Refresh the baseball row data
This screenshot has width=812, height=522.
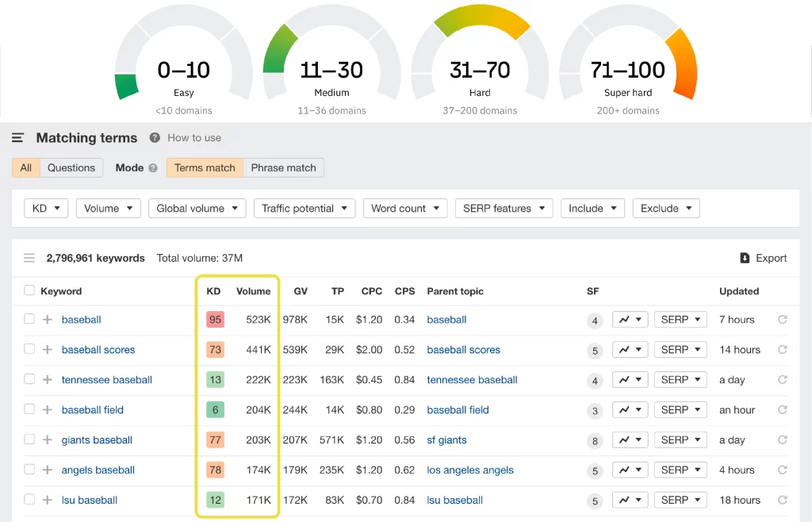pyautogui.click(x=783, y=320)
